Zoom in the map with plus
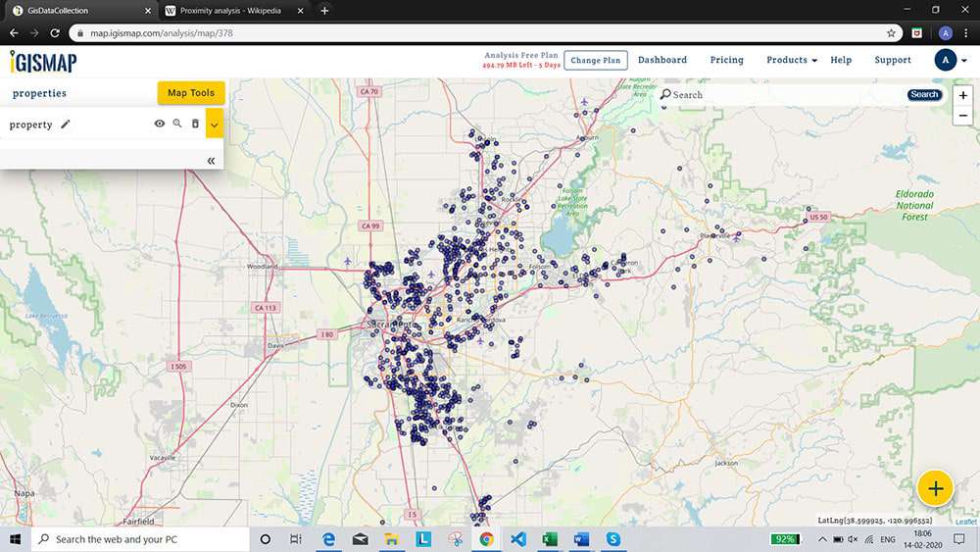 coord(962,96)
